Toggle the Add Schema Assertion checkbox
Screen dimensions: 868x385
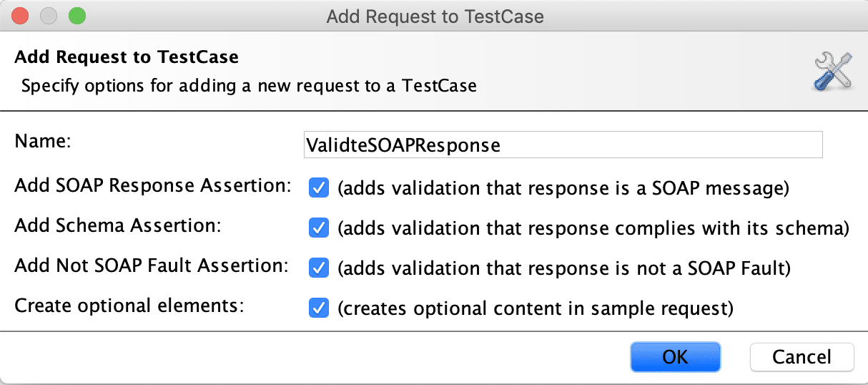pyautogui.click(x=318, y=228)
